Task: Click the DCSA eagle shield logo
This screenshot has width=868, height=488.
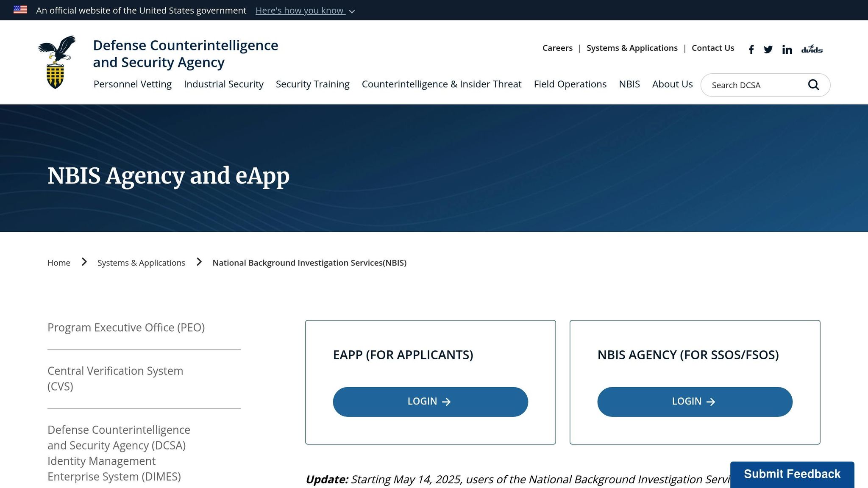Action: tap(56, 62)
